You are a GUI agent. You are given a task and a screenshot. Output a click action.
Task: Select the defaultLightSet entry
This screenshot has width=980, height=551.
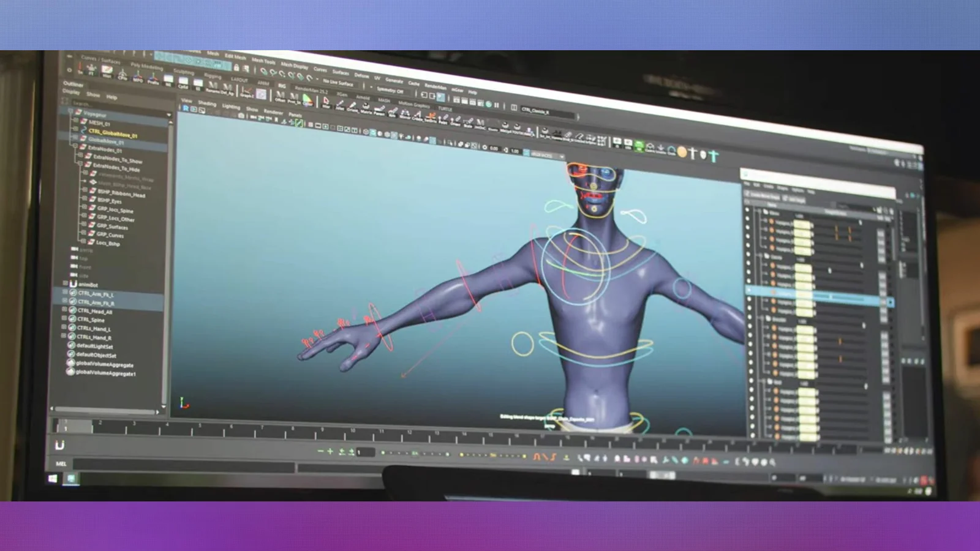pos(94,346)
